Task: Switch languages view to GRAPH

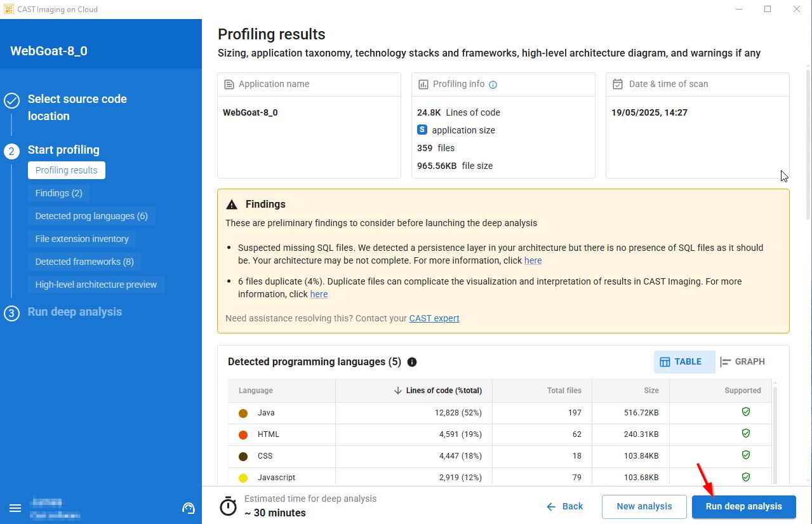Action: coord(743,362)
